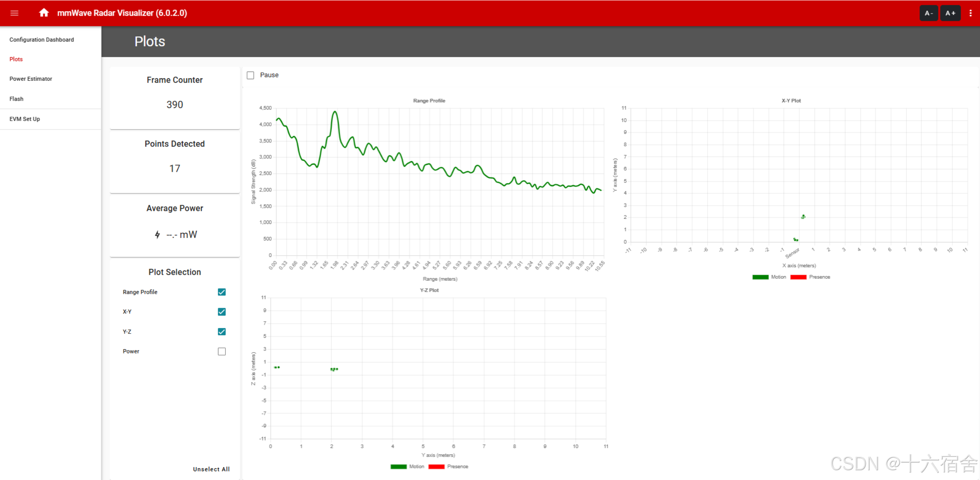Click the Unselect All button
Image resolution: width=980 pixels, height=480 pixels.
coord(211,469)
